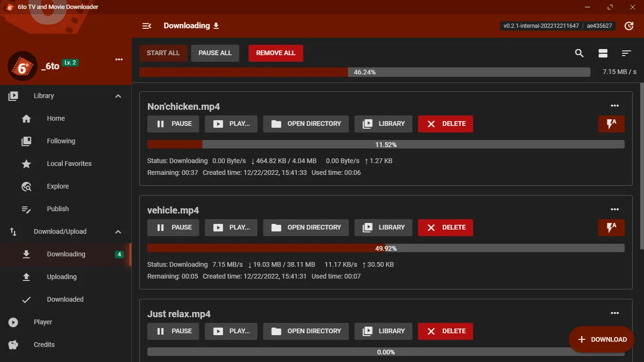Open the Credits section
Screen dimensions: 644x362
click(65, 345)
